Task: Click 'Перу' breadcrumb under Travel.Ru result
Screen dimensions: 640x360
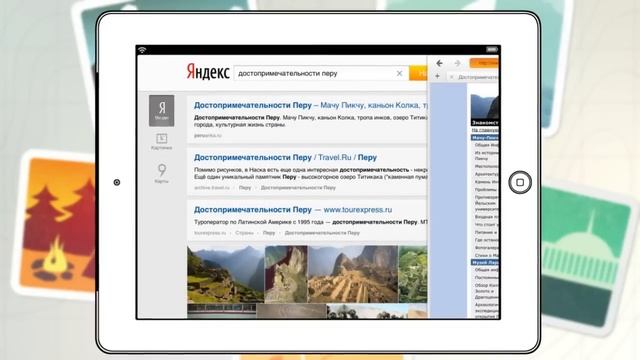Action: pyautogui.click(x=245, y=188)
